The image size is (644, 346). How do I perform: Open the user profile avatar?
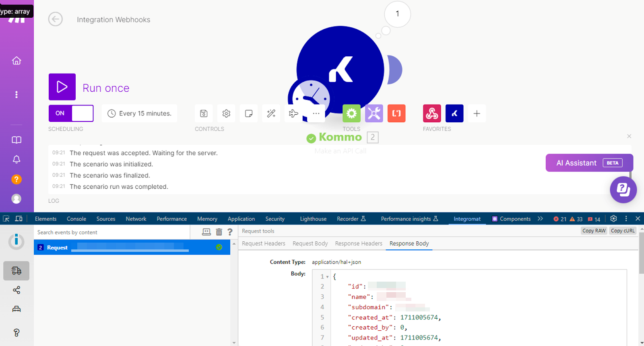[17, 199]
